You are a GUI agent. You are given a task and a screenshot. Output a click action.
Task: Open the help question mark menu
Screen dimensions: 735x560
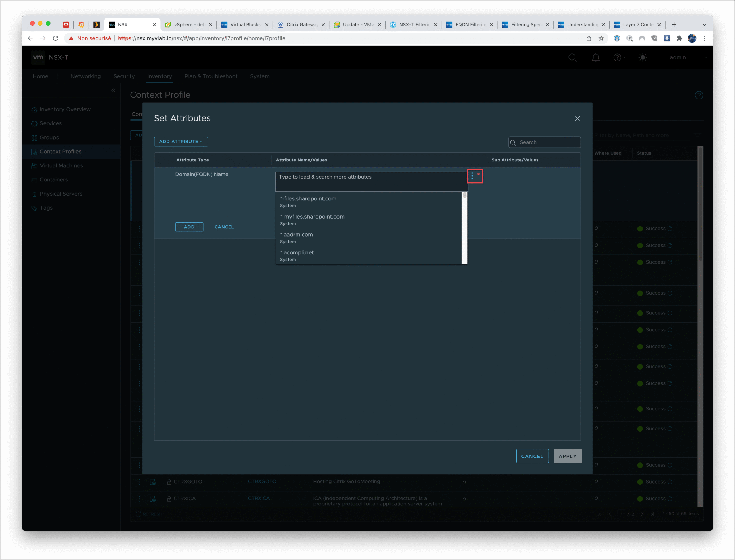point(617,58)
